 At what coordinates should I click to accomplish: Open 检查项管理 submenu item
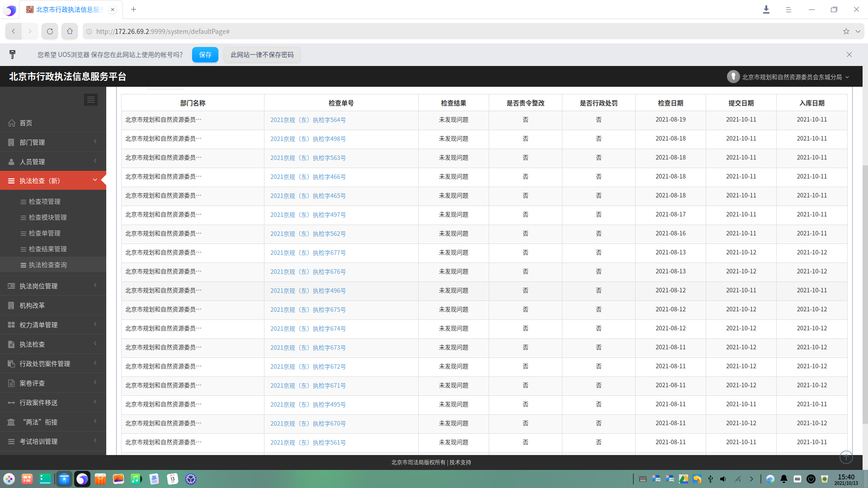pos(44,202)
